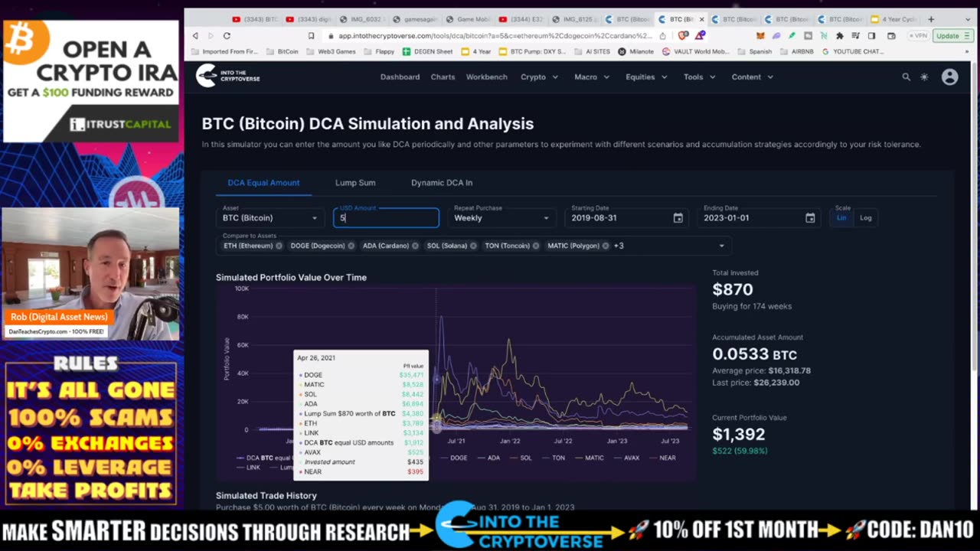Open the Asset BTC (Bitcoin) dropdown

tap(270, 218)
